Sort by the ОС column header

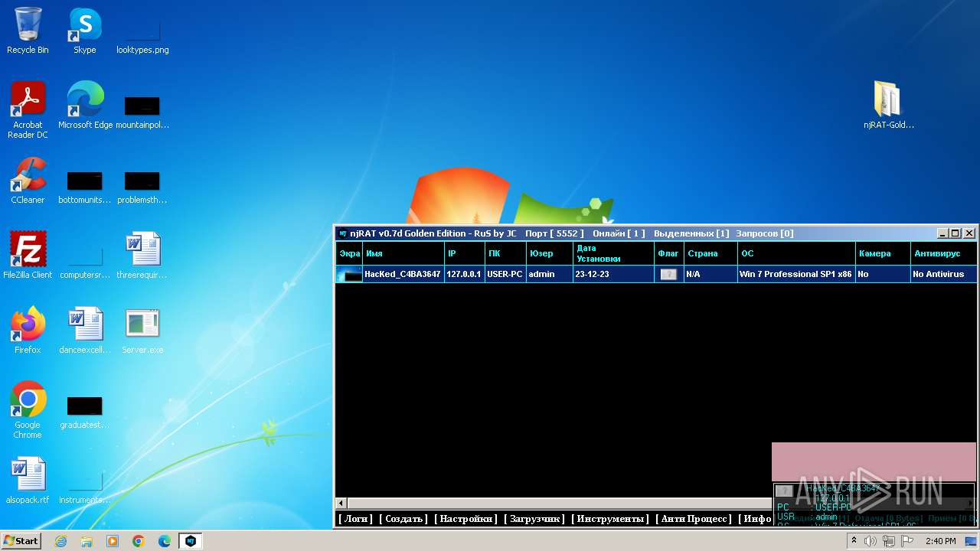796,253
